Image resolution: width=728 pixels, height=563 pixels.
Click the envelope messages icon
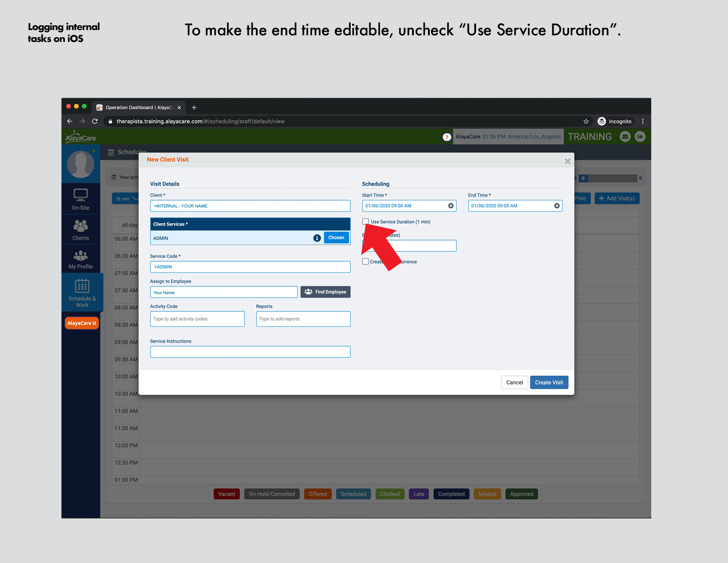pyautogui.click(x=625, y=136)
